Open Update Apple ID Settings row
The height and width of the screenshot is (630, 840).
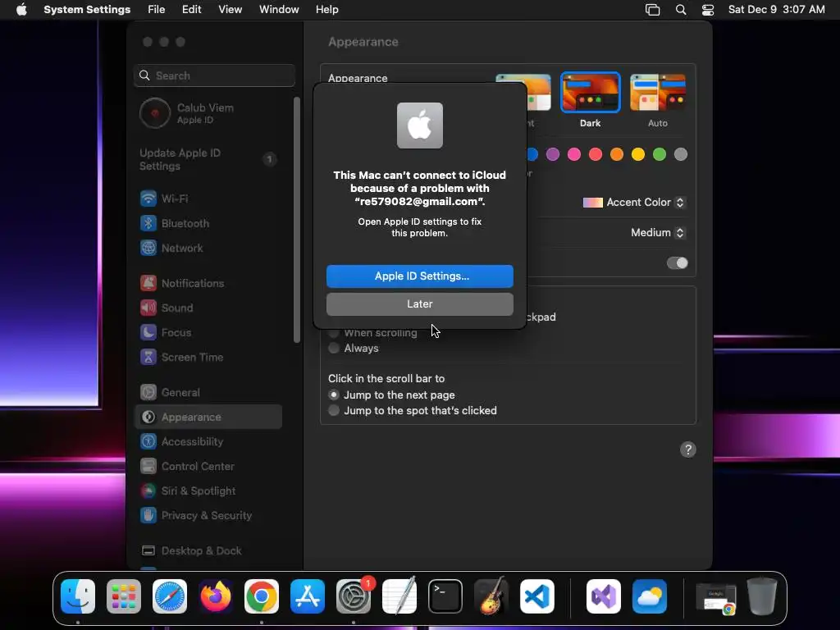209,159
